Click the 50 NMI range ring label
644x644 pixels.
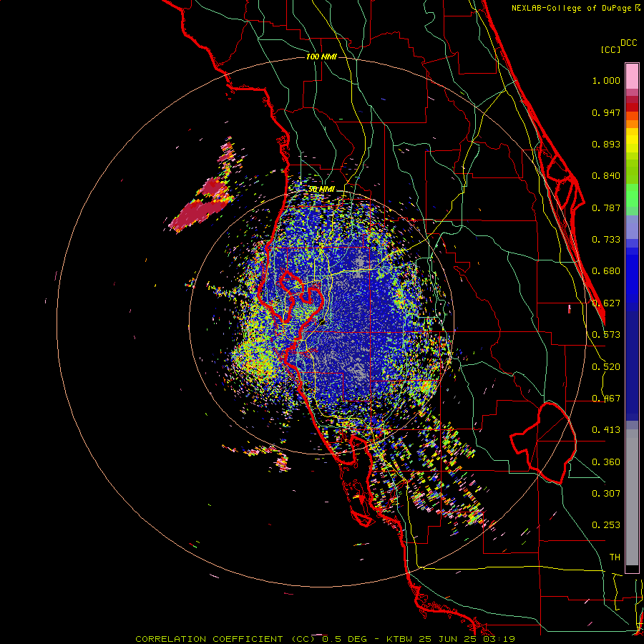click(321, 190)
